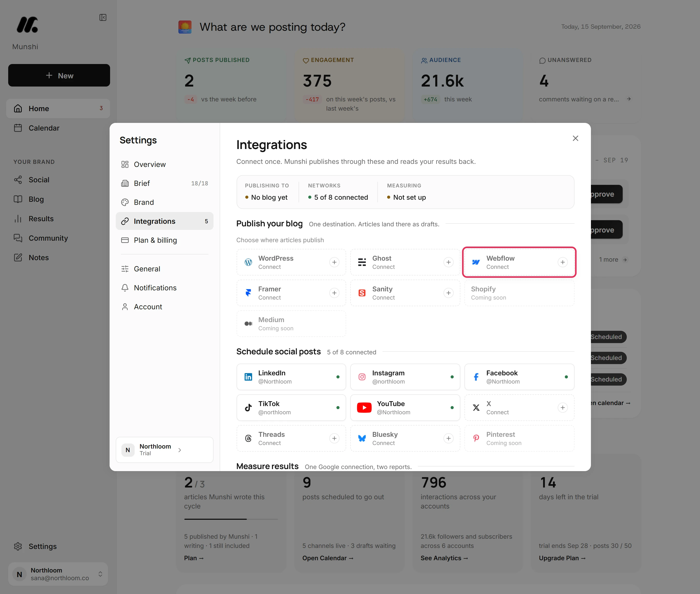The width and height of the screenshot is (700, 594).
Task: Add WordPress connection with plus icon
Action: coord(334,262)
